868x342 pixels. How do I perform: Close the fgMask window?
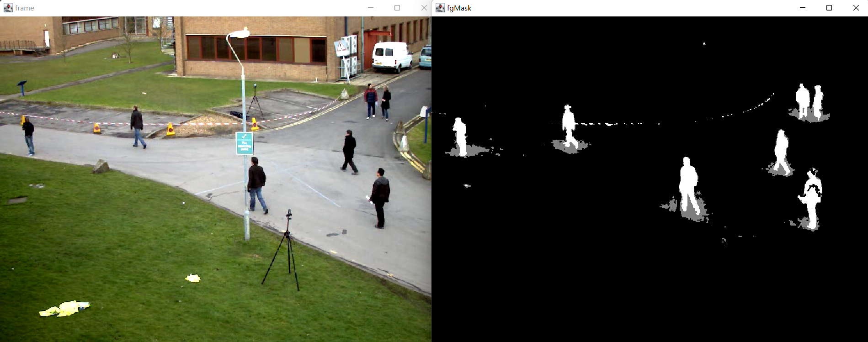tap(856, 8)
